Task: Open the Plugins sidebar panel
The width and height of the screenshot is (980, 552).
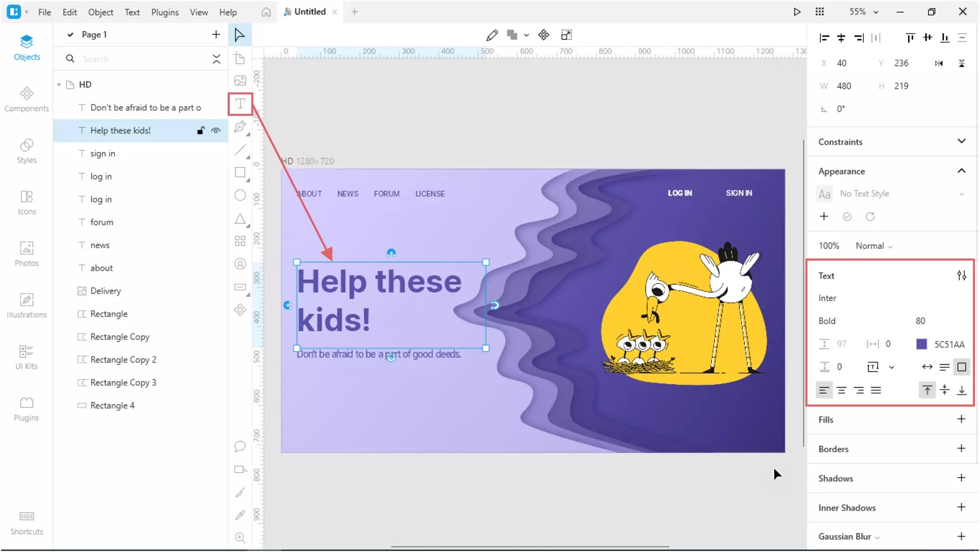Action: point(26,408)
